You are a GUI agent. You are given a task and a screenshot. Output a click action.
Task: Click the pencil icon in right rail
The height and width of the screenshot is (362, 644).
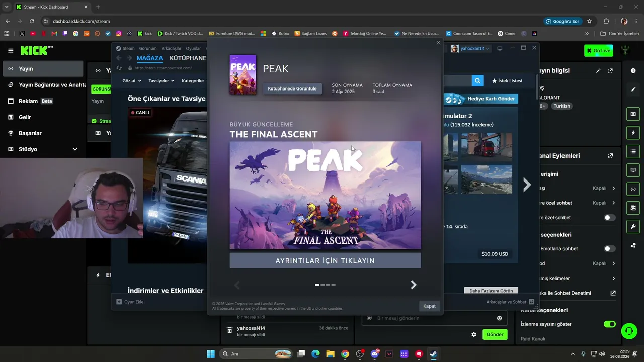(633, 89)
